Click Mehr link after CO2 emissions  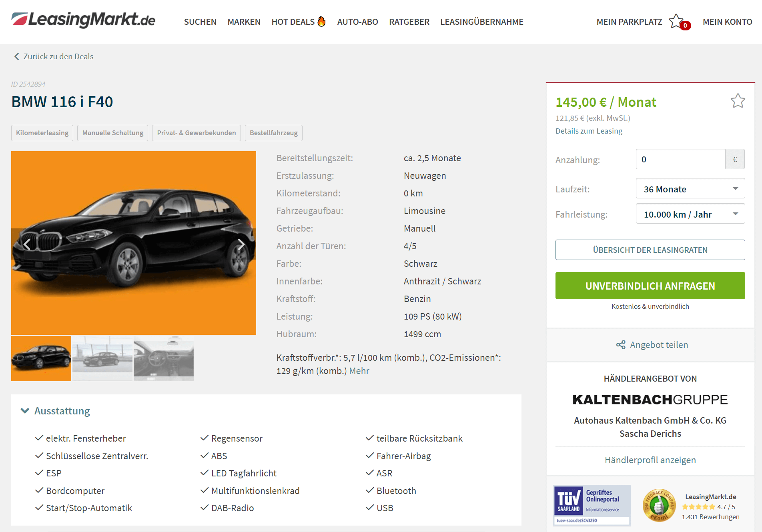(359, 371)
